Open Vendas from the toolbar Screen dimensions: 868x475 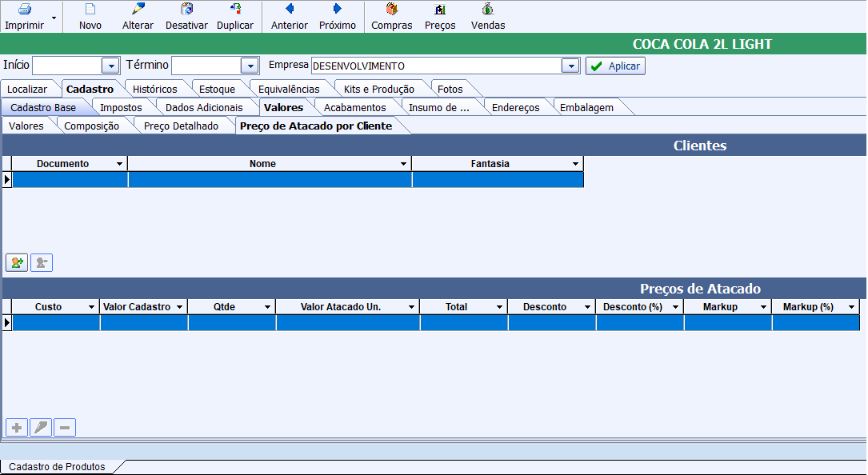tap(488, 10)
